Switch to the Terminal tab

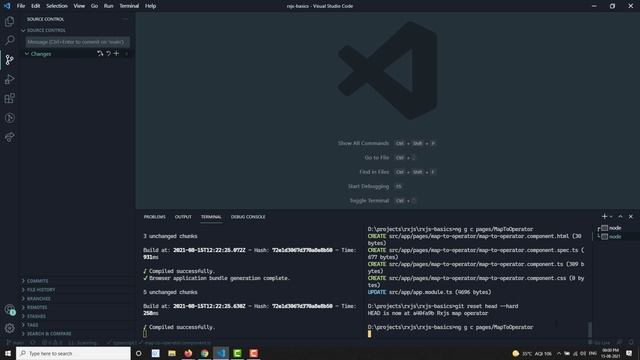pyautogui.click(x=211, y=217)
